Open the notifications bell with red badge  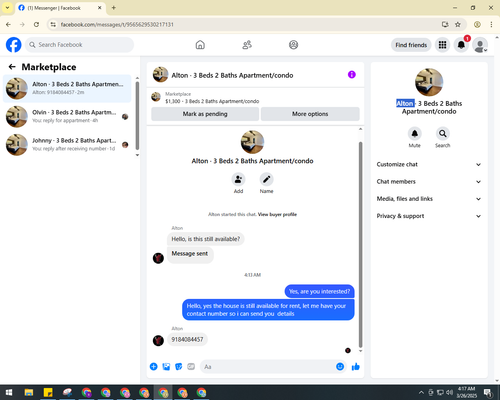click(461, 45)
